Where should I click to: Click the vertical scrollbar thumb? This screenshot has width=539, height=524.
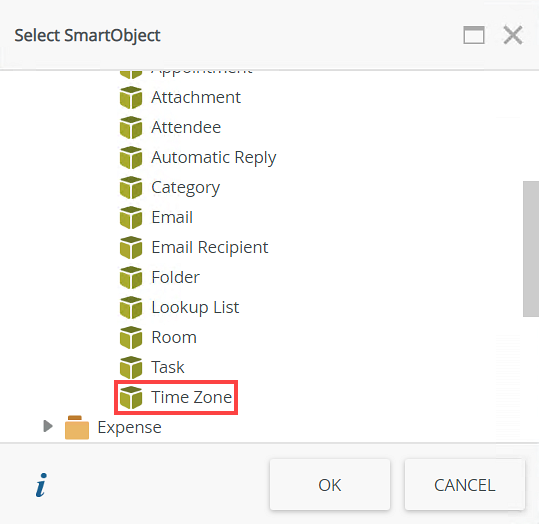(x=531, y=249)
